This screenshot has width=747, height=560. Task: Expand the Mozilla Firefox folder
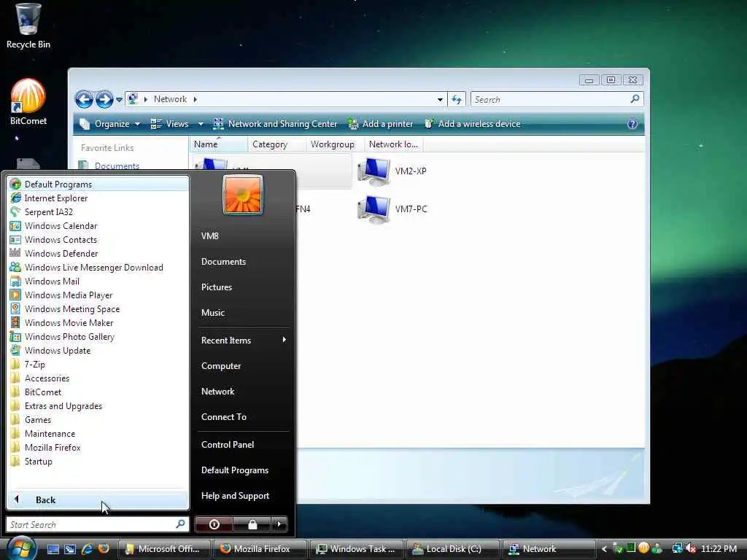point(98,447)
